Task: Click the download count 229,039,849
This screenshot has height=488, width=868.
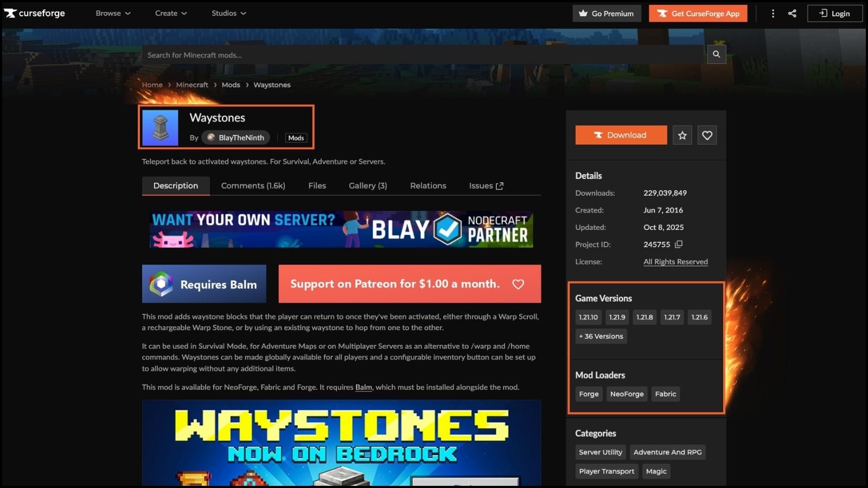Action: click(665, 193)
